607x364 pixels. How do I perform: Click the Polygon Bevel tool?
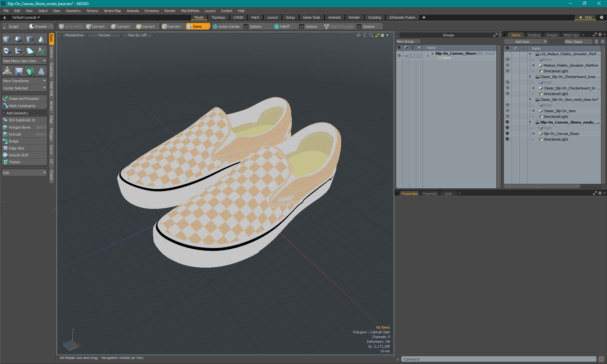[x=24, y=127]
